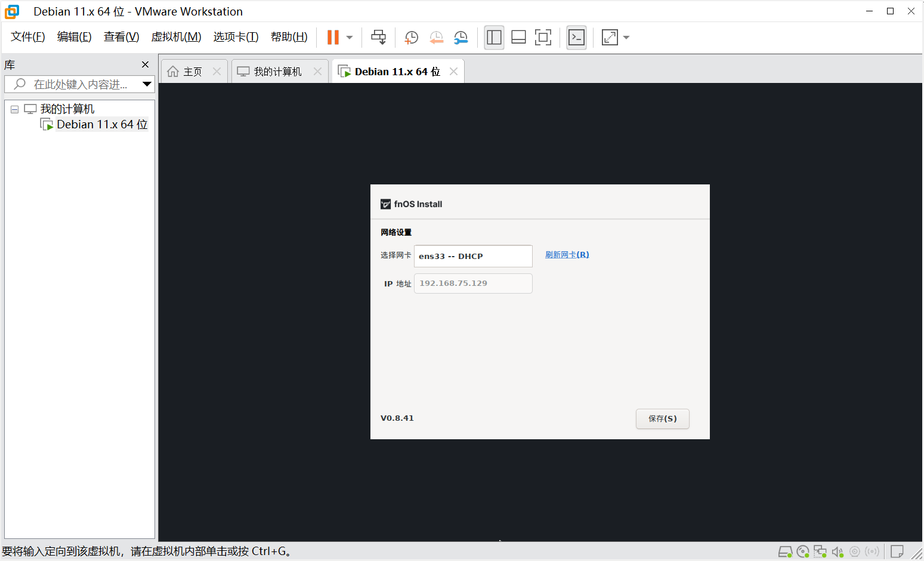924x561 pixels.
Task: Select Debian 11.x 64 位 in library tree
Action: (x=102, y=124)
